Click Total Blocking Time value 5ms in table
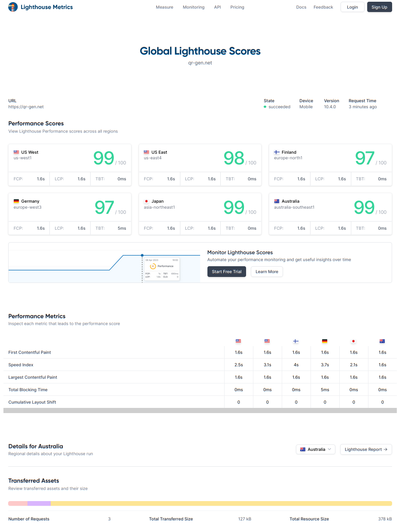Viewport: 411px width, 532px height. 325,390
